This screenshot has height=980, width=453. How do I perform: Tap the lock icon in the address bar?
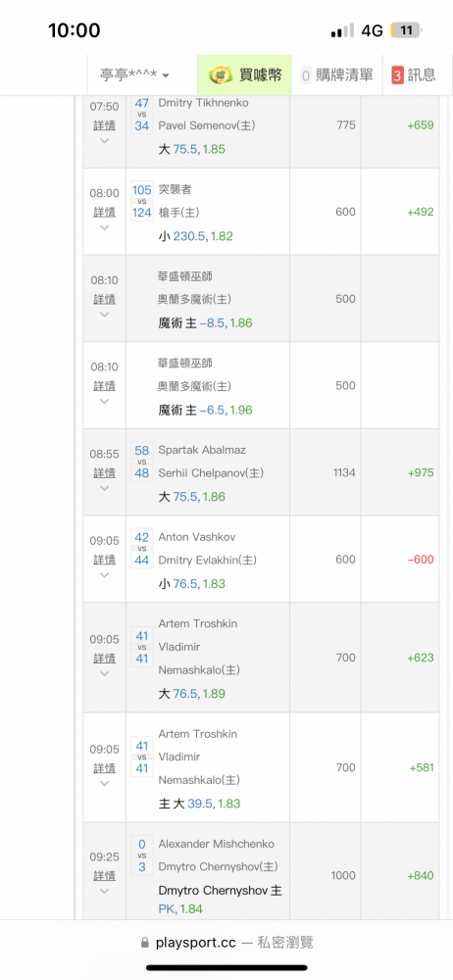(x=145, y=942)
